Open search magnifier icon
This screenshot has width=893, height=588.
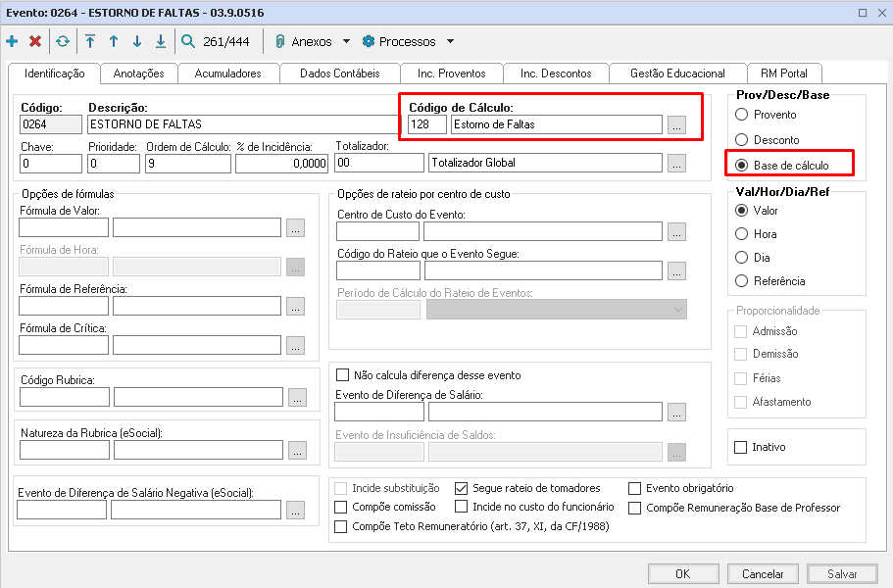[x=188, y=41]
